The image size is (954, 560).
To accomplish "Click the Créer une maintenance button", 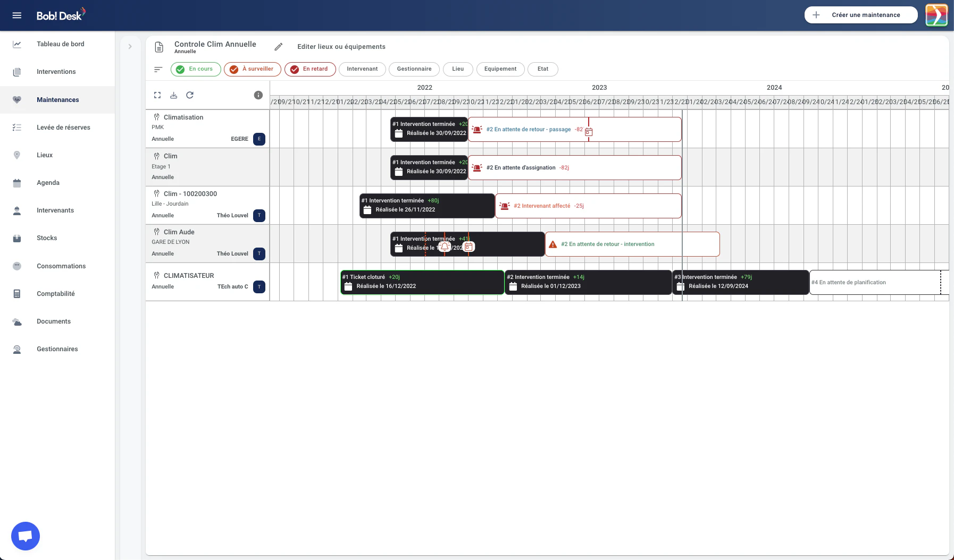I will pyautogui.click(x=860, y=15).
